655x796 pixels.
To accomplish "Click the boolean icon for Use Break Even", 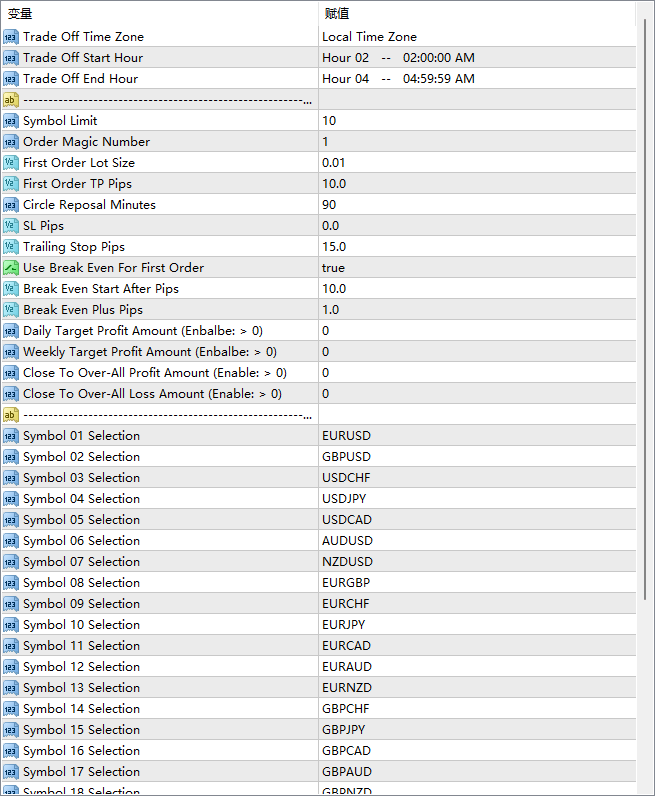I will click(x=11, y=268).
